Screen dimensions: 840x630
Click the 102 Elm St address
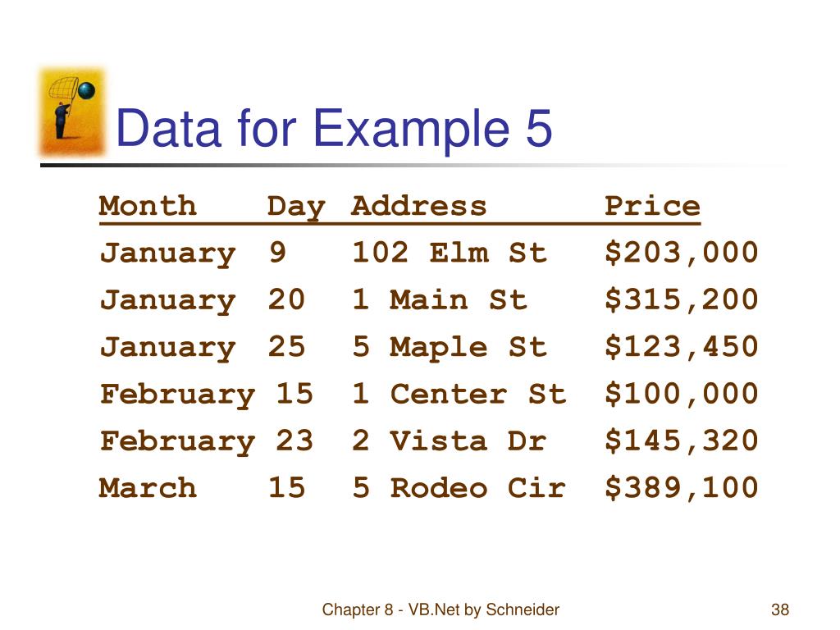click(x=450, y=253)
